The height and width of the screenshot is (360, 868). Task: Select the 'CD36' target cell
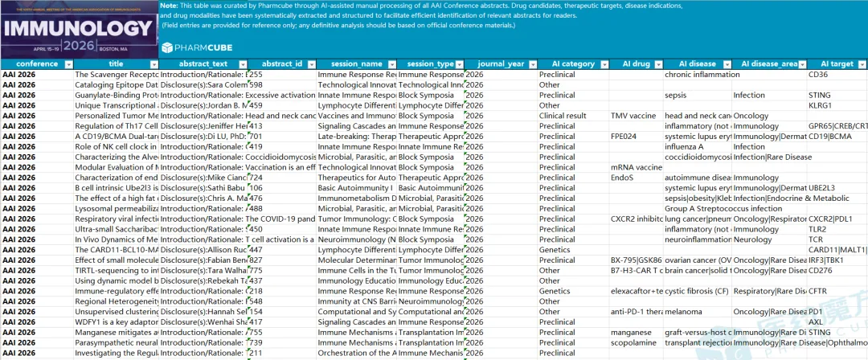pyautogui.click(x=837, y=74)
